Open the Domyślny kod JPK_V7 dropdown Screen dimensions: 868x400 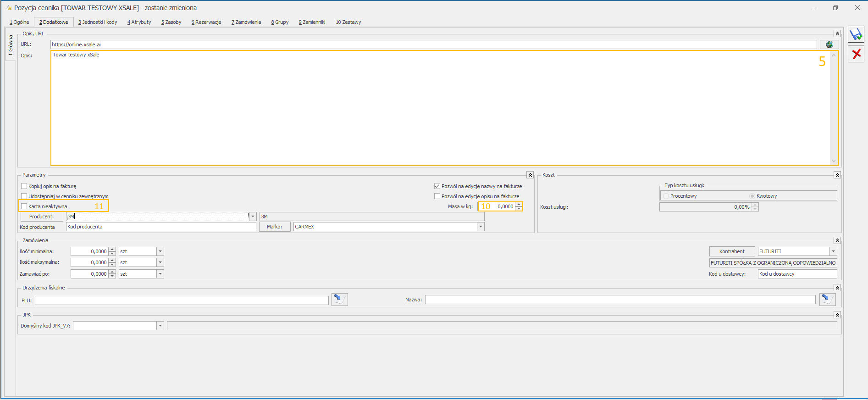click(x=160, y=326)
